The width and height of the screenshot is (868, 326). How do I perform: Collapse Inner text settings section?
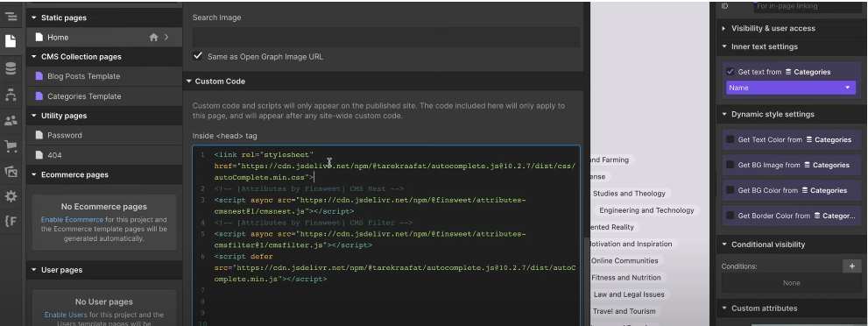[724, 46]
